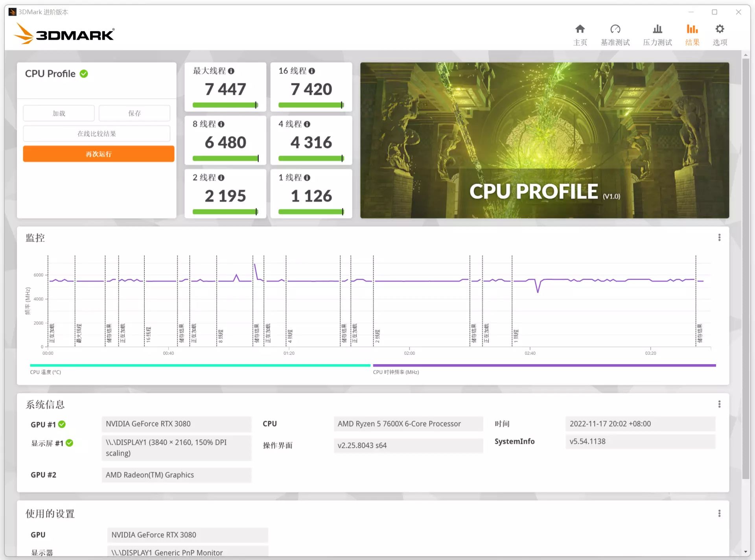
Task: Click the 保存 save button
Action: 134,113
